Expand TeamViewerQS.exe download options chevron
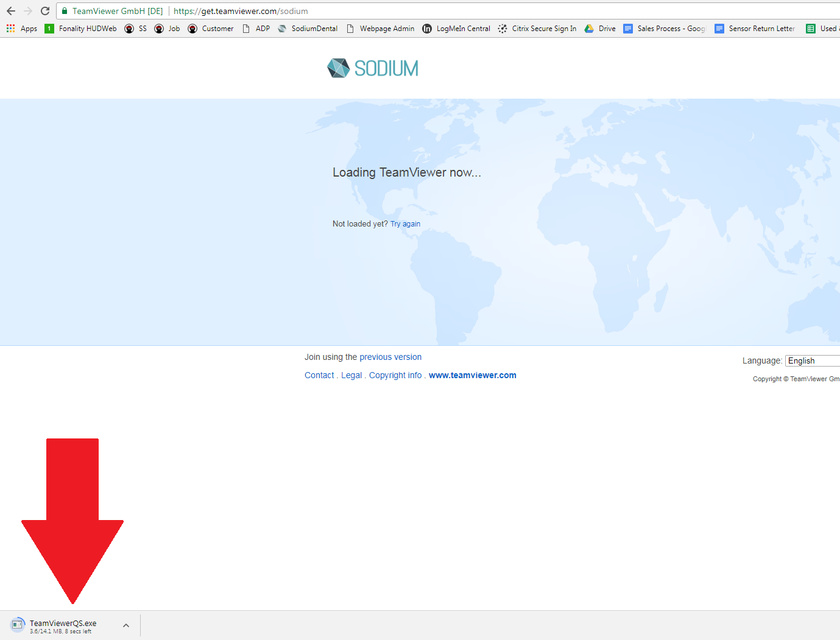 pos(126,625)
